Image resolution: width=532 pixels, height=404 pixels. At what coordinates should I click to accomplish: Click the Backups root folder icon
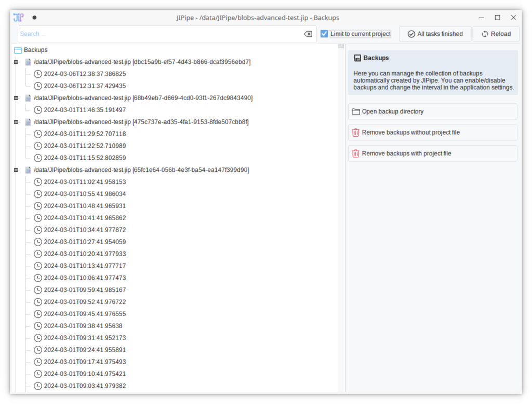18,50
